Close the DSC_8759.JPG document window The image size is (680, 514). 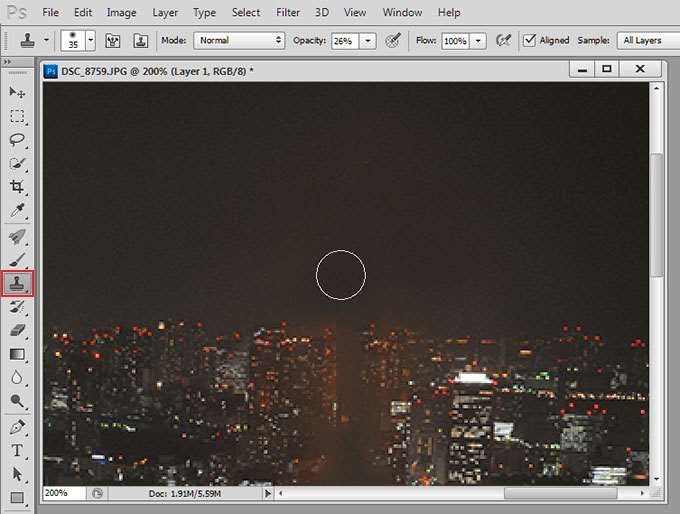[x=640, y=69]
